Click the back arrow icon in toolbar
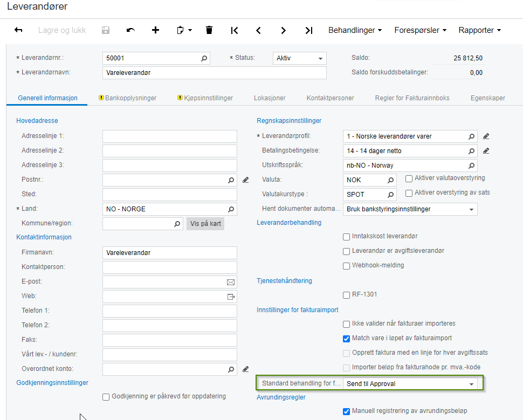Image resolution: width=523 pixels, height=420 pixels. pyautogui.click(x=18, y=30)
